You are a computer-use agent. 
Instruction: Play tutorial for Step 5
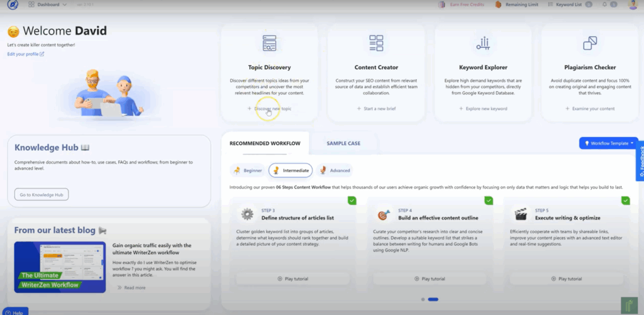point(567,279)
